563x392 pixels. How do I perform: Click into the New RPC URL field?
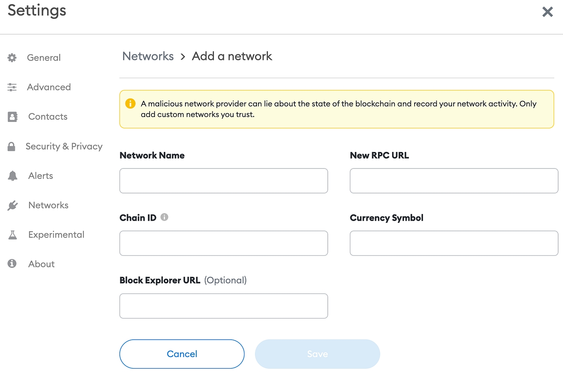tap(454, 181)
